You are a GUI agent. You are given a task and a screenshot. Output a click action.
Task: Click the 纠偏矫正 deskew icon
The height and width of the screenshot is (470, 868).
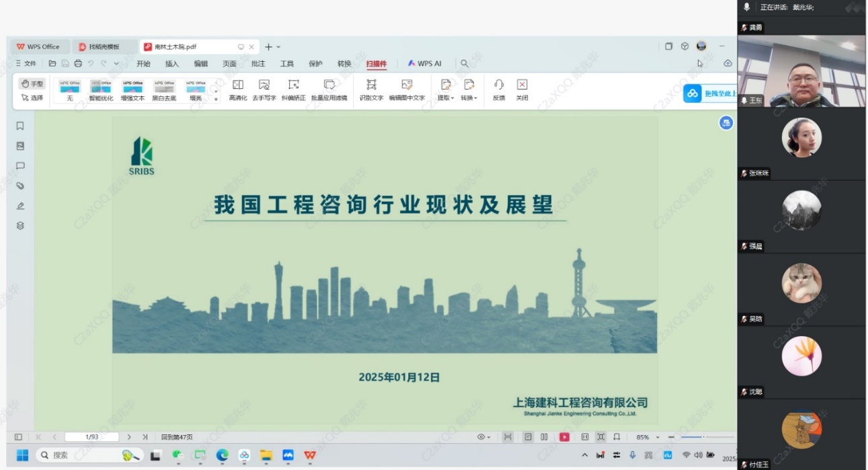pyautogui.click(x=293, y=85)
